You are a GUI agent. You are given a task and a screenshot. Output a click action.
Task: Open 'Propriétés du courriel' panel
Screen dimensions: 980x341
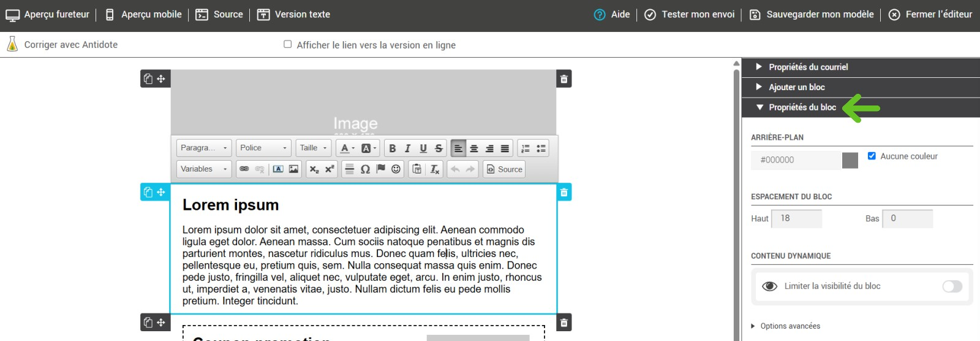808,67
